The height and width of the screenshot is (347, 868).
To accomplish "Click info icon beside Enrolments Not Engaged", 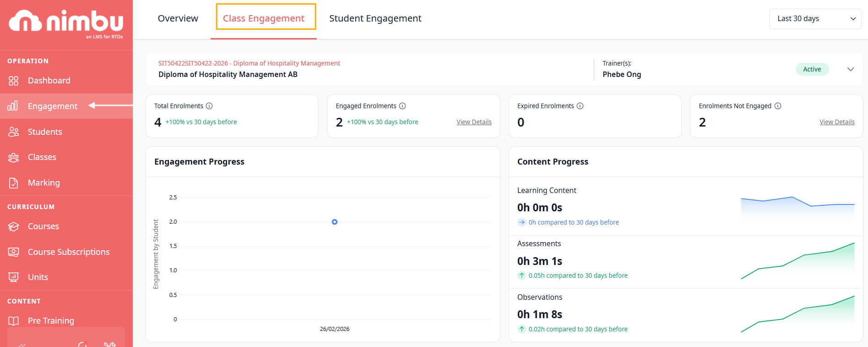I will tap(778, 106).
